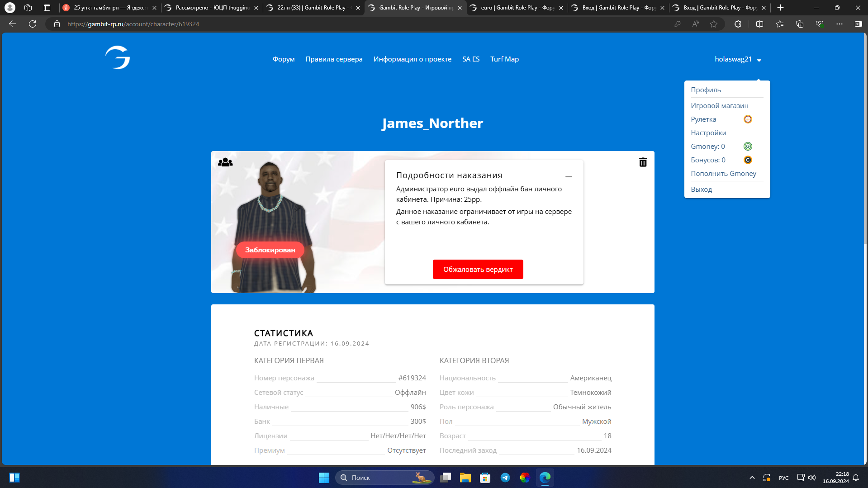This screenshot has height=488, width=868.
Task: Select Выход in the account menu
Action: (701, 190)
